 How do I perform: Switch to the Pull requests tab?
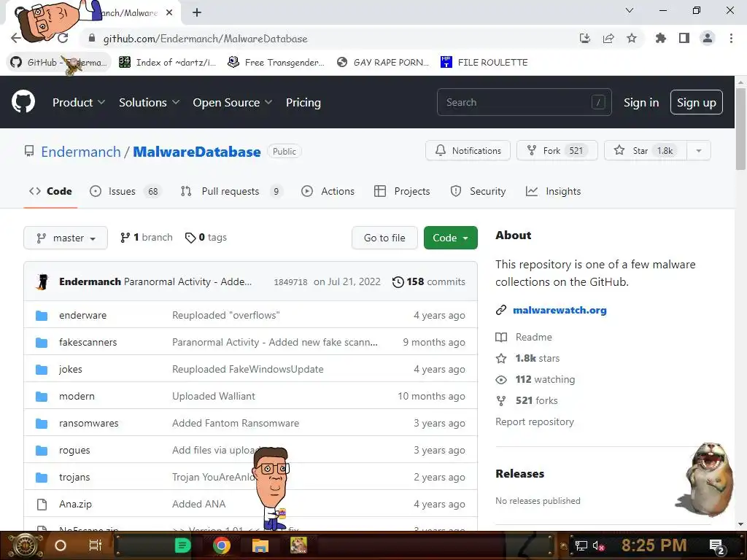pyautogui.click(x=231, y=192)
